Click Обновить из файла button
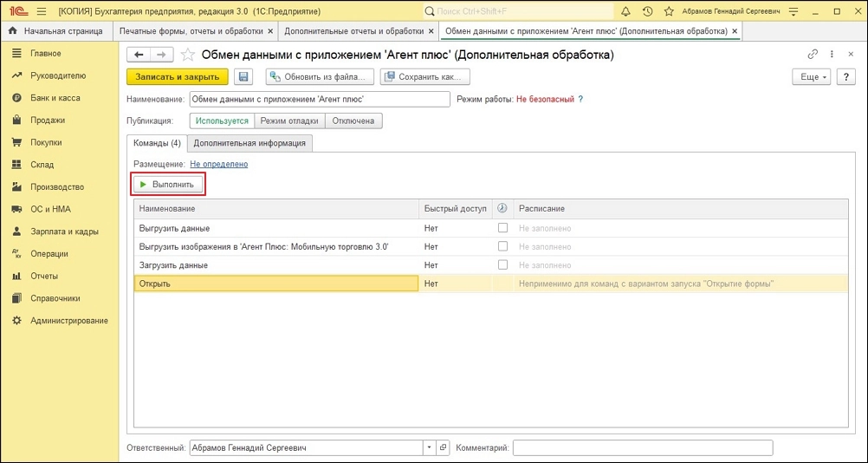This screenshot has height=463, width=868. [x=320, y=77]
